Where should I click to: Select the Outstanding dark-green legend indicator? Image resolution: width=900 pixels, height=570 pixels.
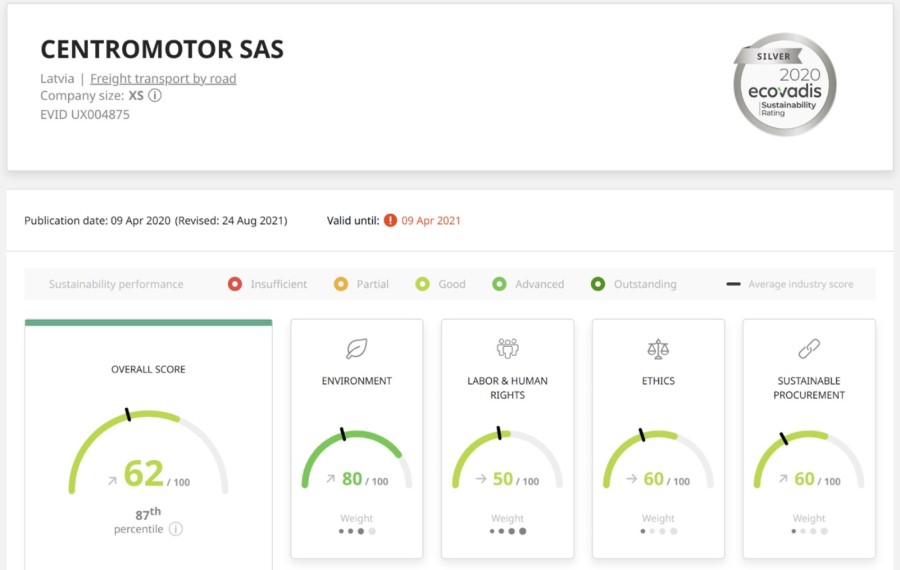(x=597, y=284)
